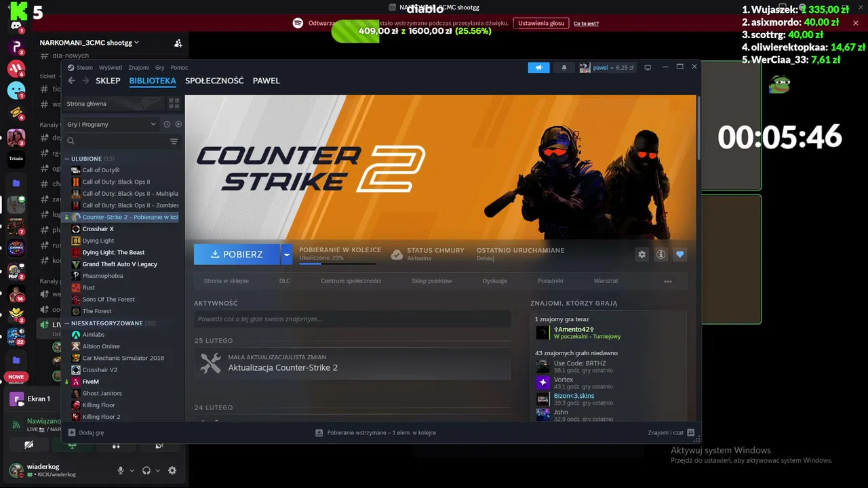The image size is (868, 488).
Task: Open the Gry i Programy dropdown
Action: (x=111, y=124)
